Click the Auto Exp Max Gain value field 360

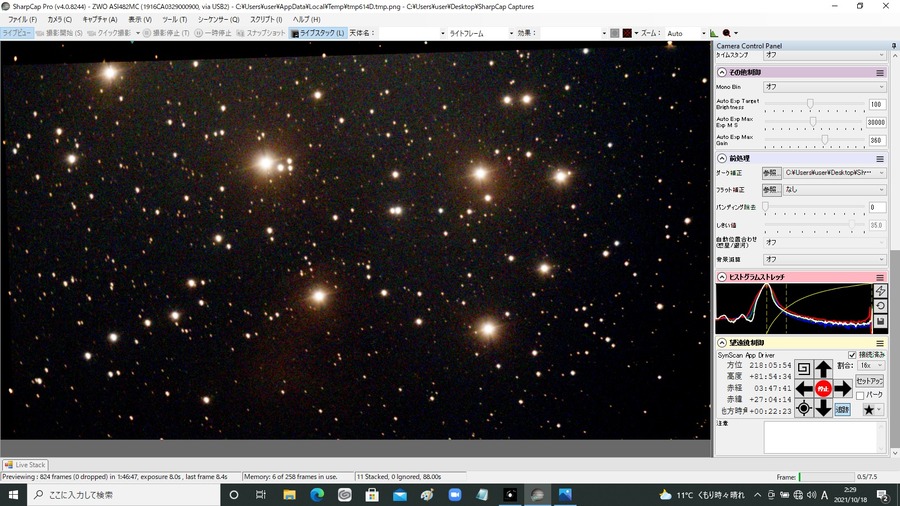(x=876, y=140)
